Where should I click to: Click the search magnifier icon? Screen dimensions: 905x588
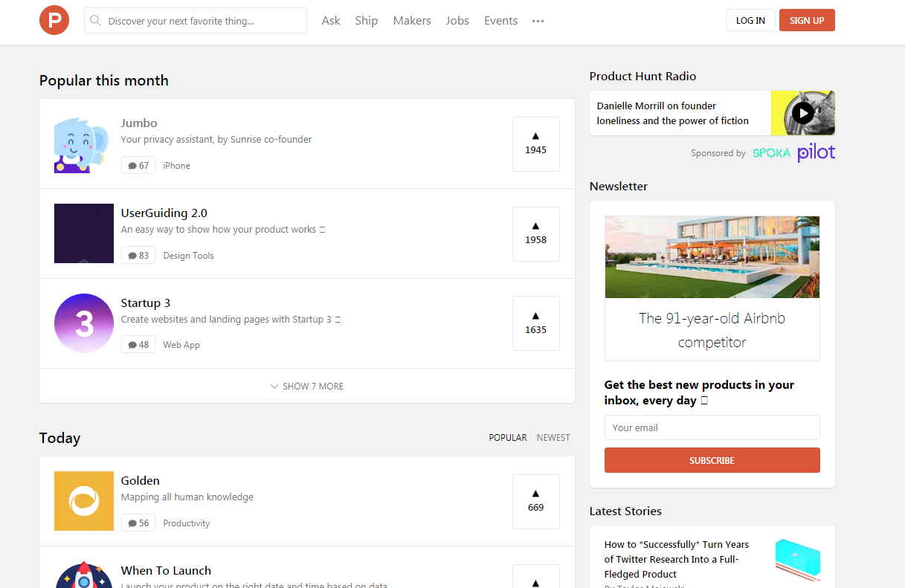point(95,21)
